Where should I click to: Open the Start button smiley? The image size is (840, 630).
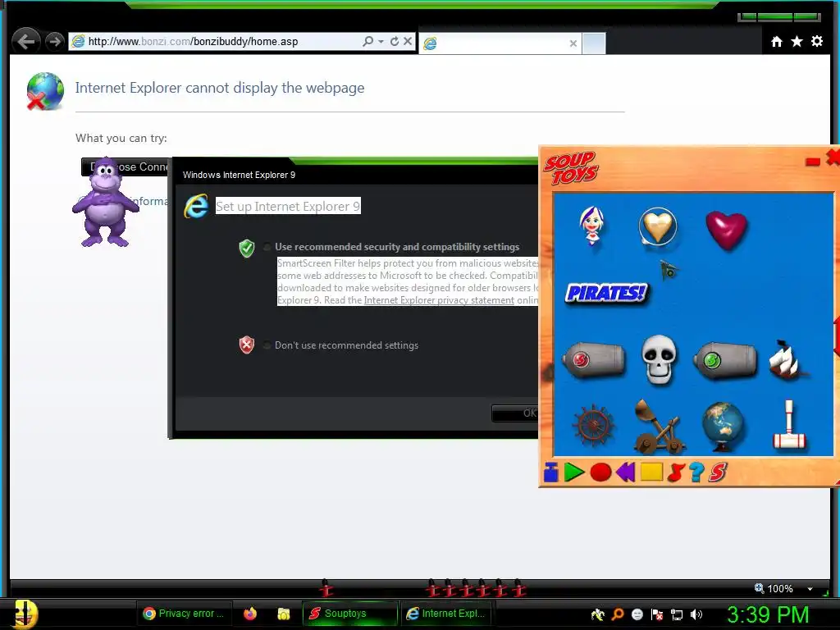click(x=24, y=614)
